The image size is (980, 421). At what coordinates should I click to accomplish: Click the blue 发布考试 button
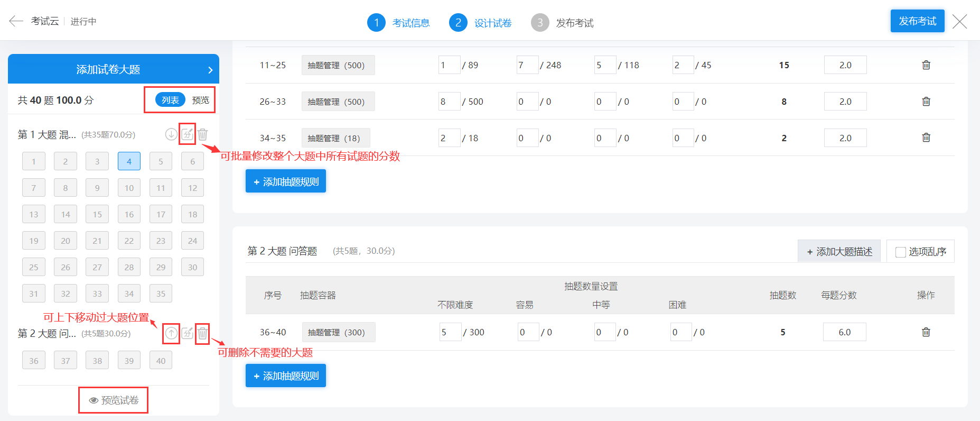pyautogui.click(x=917, y=21)
